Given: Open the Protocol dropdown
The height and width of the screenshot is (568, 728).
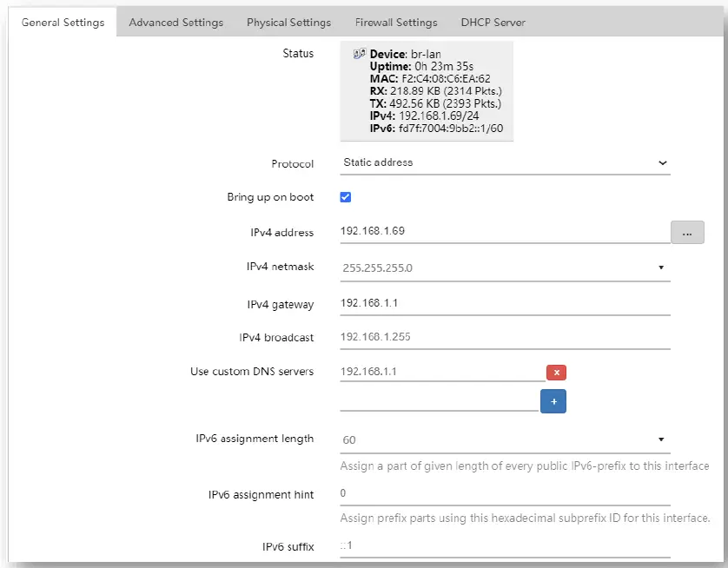Looking at the screenshot, I should (x=505, y=162).
